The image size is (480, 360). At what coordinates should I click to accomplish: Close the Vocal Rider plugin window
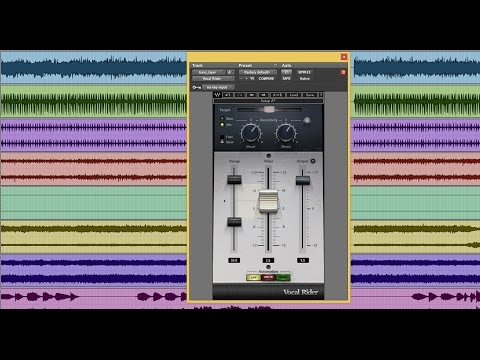[344, 57]
